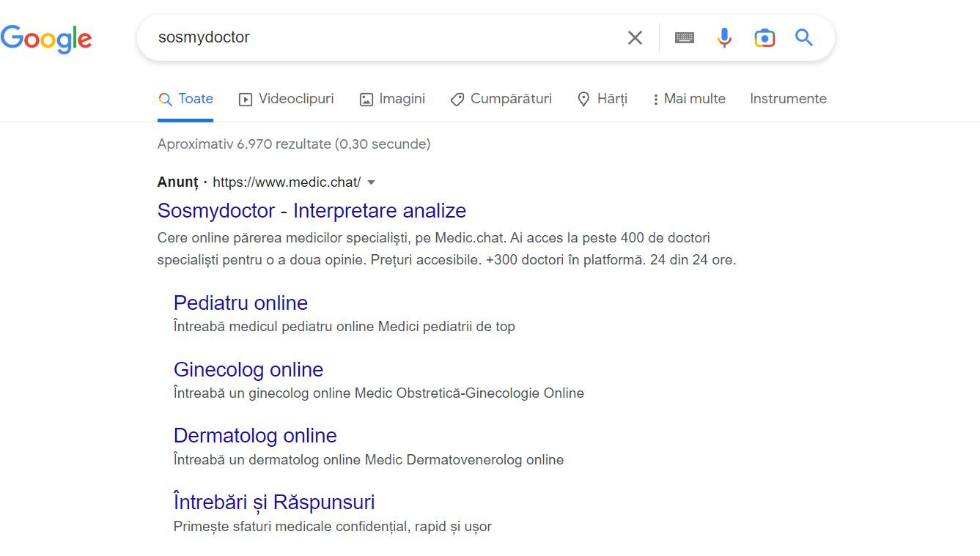Start voice search with microphone icon
The height and width of the screenshot is (556, 980).
pos(724,37)
